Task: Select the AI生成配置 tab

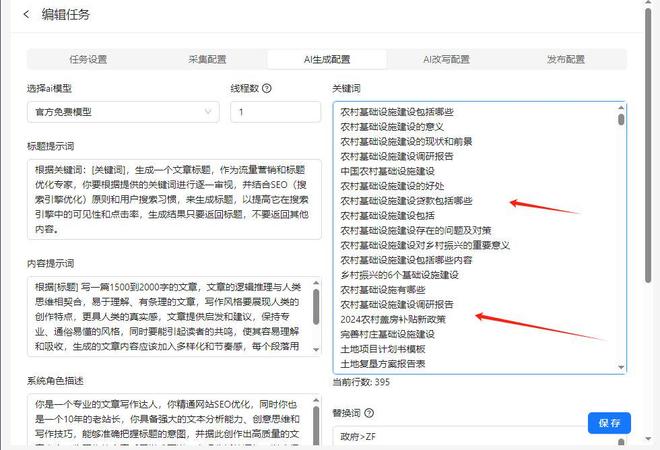Action: (327, 59)
